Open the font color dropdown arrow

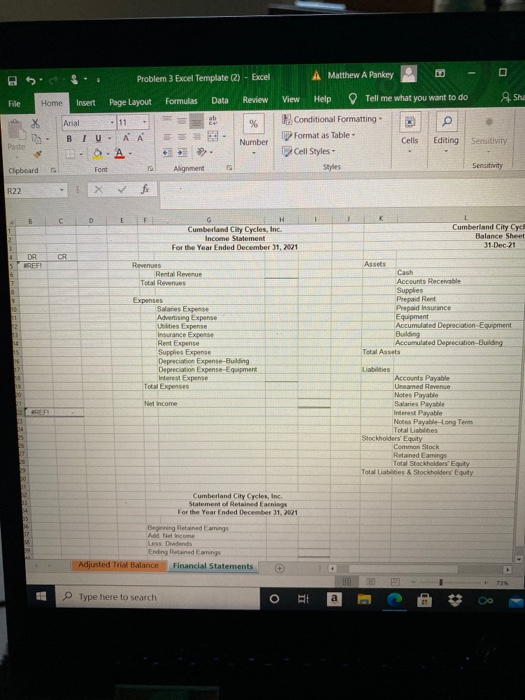pyautogui.click(x=130, y=154)
